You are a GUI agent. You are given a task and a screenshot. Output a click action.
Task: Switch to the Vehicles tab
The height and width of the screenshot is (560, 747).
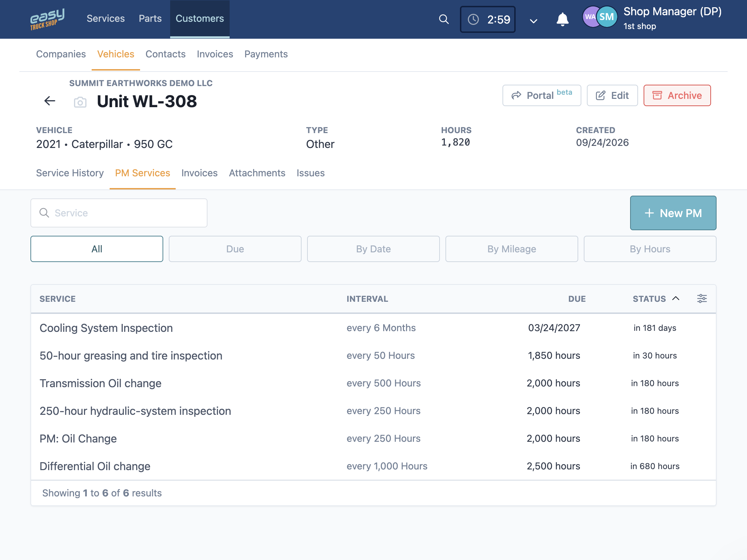pyautogui.click(x=116, y=54)
